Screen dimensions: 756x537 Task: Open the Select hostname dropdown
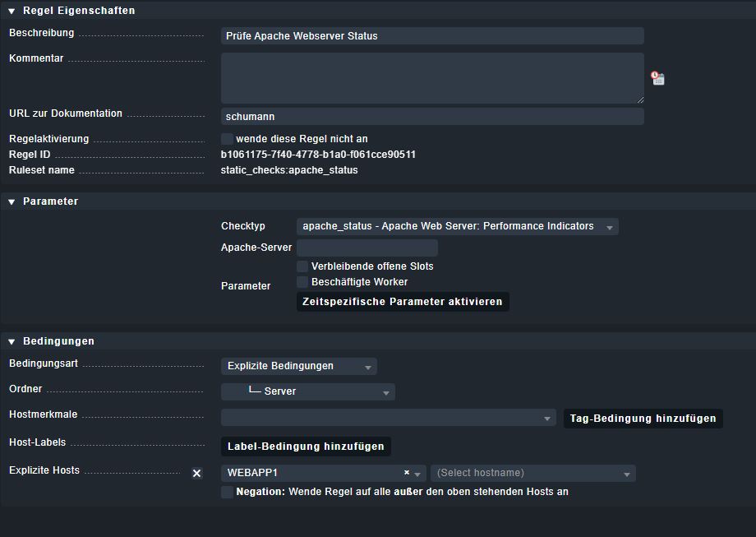point(532,473)
